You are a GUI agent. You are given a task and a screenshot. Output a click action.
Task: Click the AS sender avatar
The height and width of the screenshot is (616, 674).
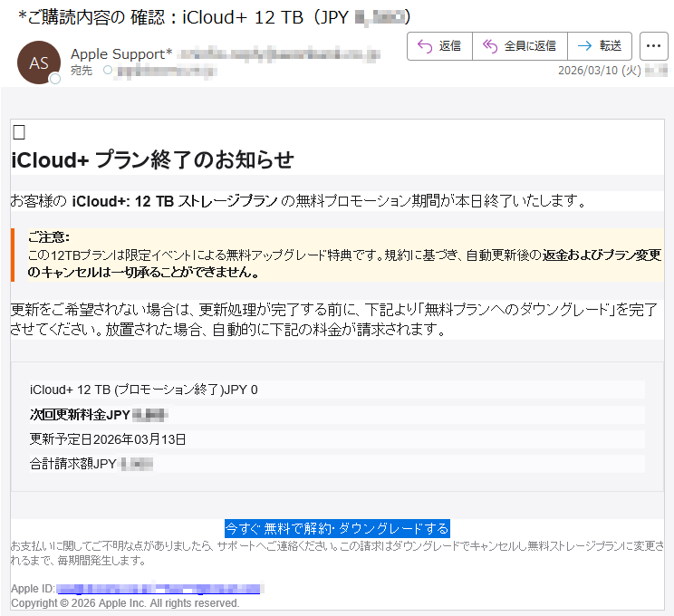tap(39, 63)
